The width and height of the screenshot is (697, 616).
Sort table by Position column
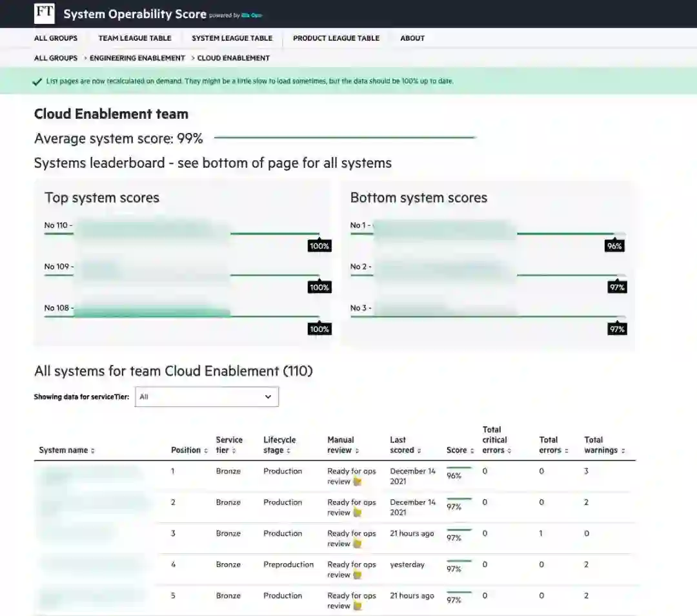pos(206,451)
